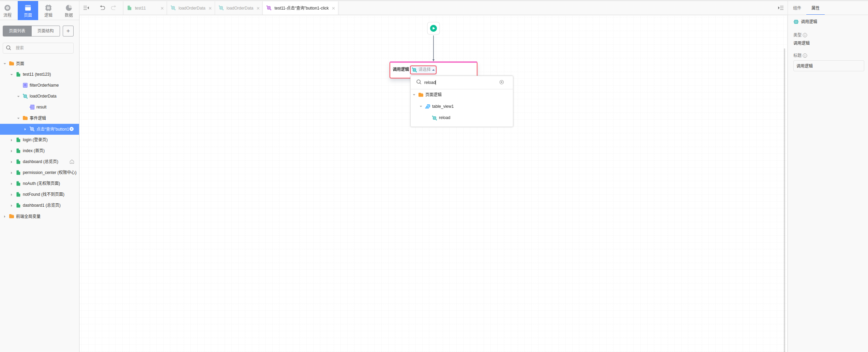The width and height of the screenshot is (868, 352).
Task: Select the result variable
Action: click(x=41, y=107)
